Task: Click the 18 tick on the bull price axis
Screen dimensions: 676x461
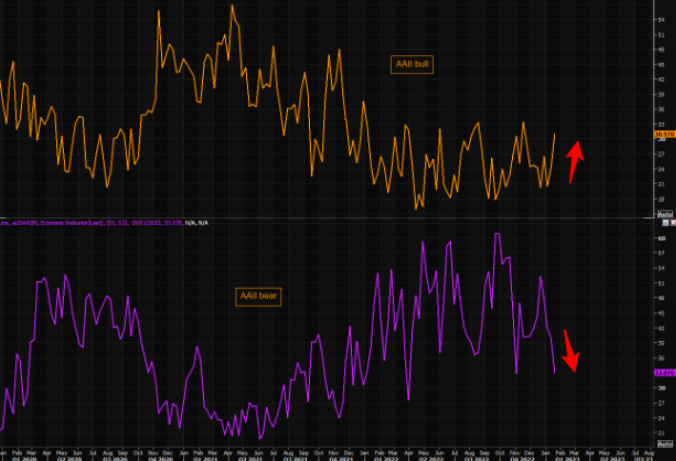Action: (x=661, y=199)
